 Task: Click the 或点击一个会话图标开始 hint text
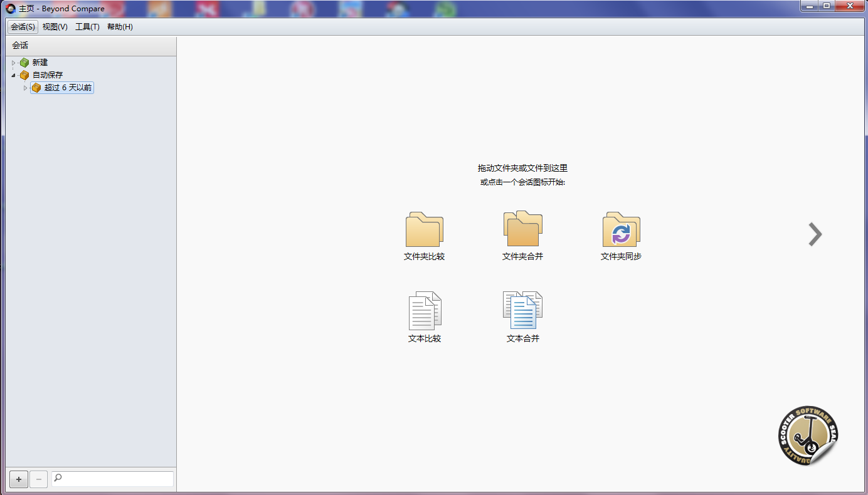[522, 182]
